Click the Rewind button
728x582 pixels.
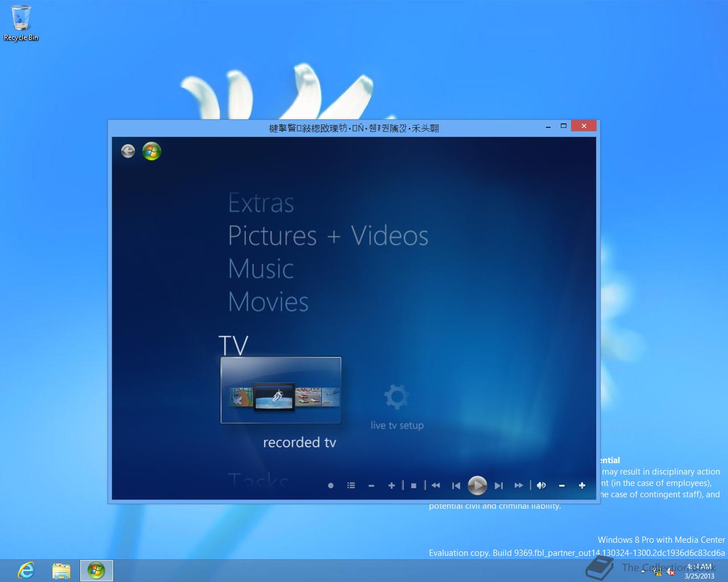click(x=436, y=485)
